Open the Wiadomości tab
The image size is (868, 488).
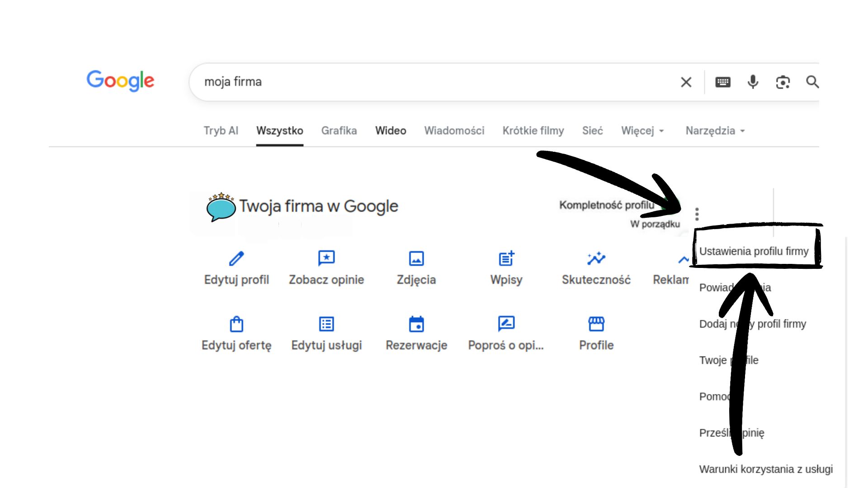click(x=454, y=131)
